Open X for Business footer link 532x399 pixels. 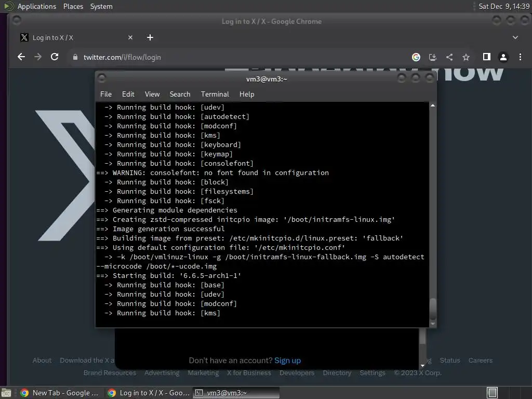click(x=249, y=373)
